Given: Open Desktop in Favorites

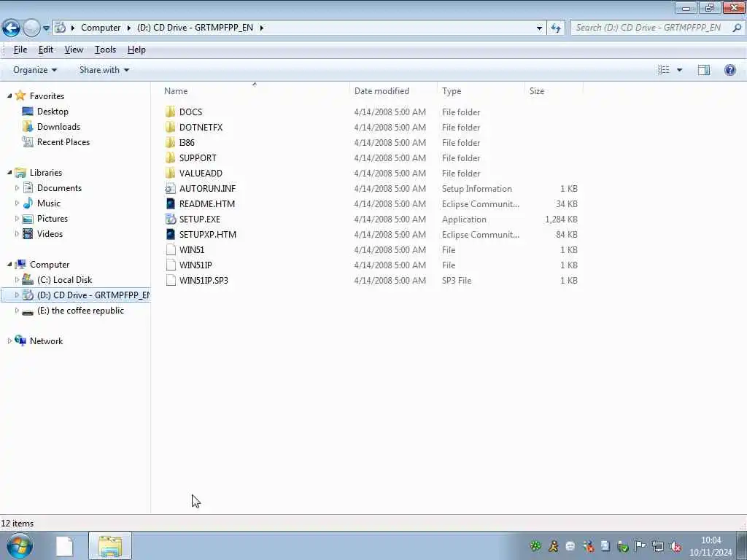Looking at the screenshot, I should coord(53,112).
